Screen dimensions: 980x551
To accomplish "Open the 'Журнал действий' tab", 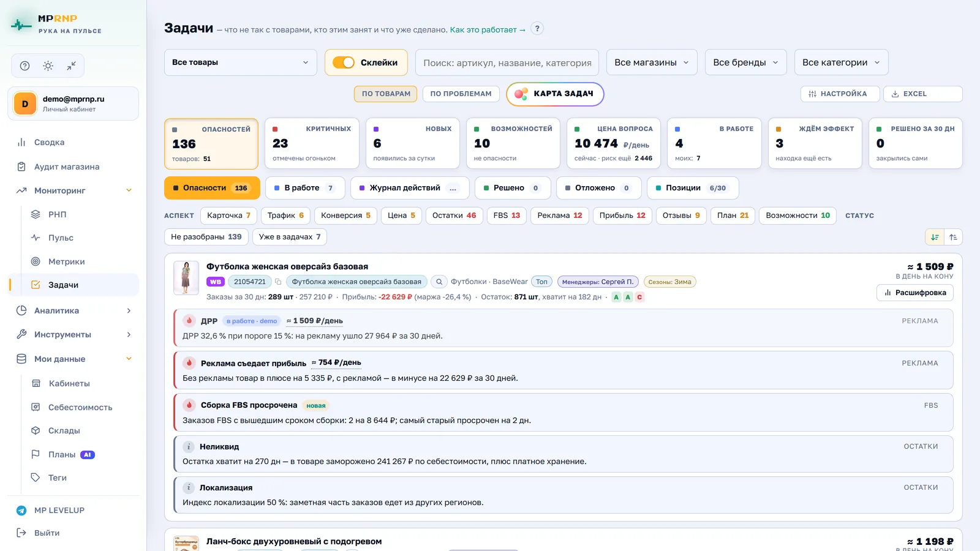I will tap(410, 188).
